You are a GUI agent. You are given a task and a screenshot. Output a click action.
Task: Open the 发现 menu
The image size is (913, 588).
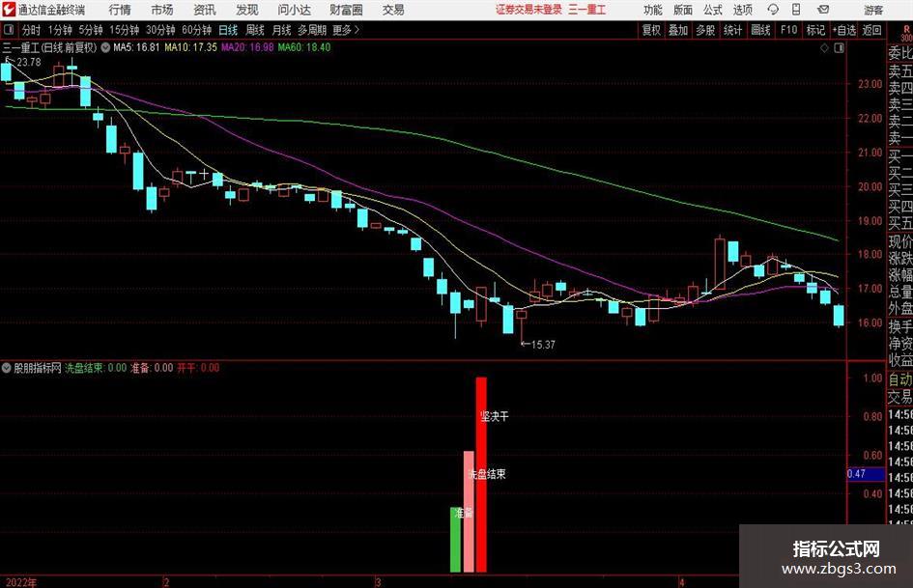(x=247, y=10)
